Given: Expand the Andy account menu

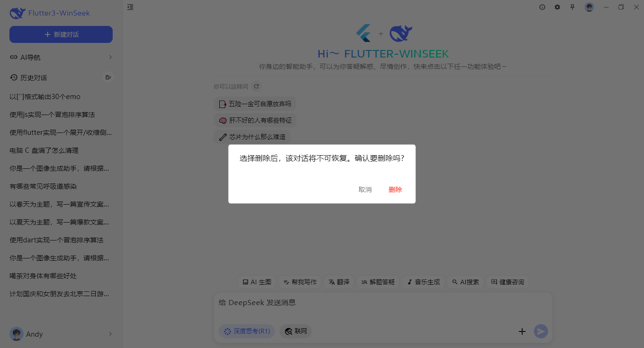Looking at the screenshot, I should pyautogui.click(x=61, y=334).
